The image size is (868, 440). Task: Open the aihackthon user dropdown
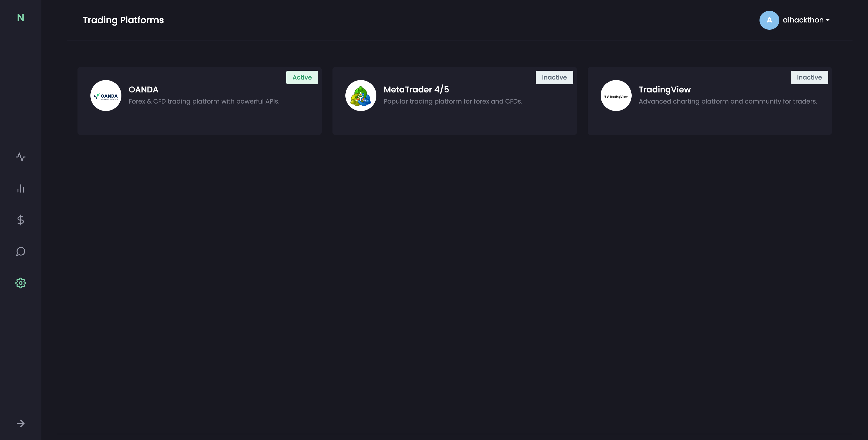803,20
